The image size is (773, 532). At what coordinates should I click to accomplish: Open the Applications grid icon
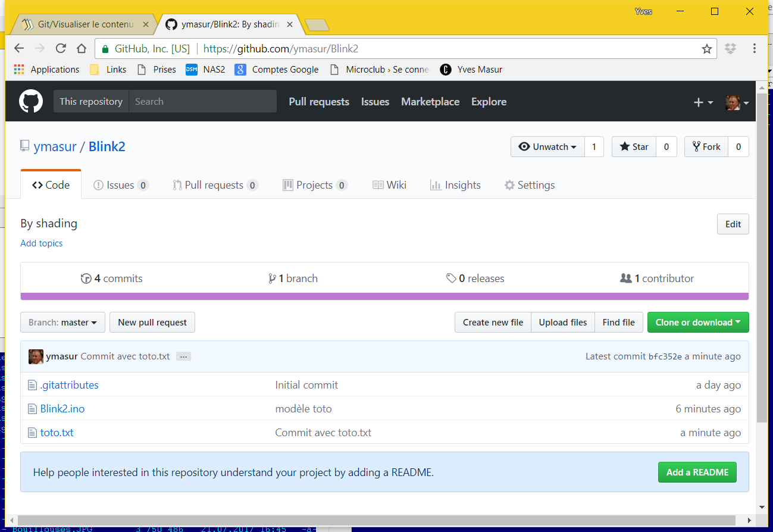pyautogui.click(x=19, y=70)
